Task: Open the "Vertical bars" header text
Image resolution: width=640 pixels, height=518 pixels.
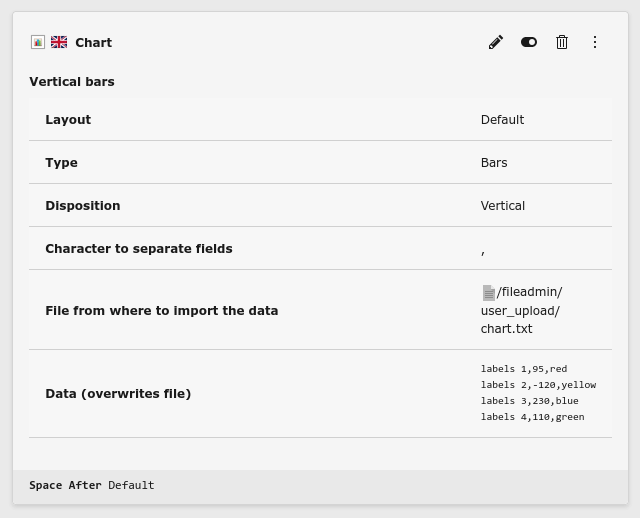Action: 72,82
